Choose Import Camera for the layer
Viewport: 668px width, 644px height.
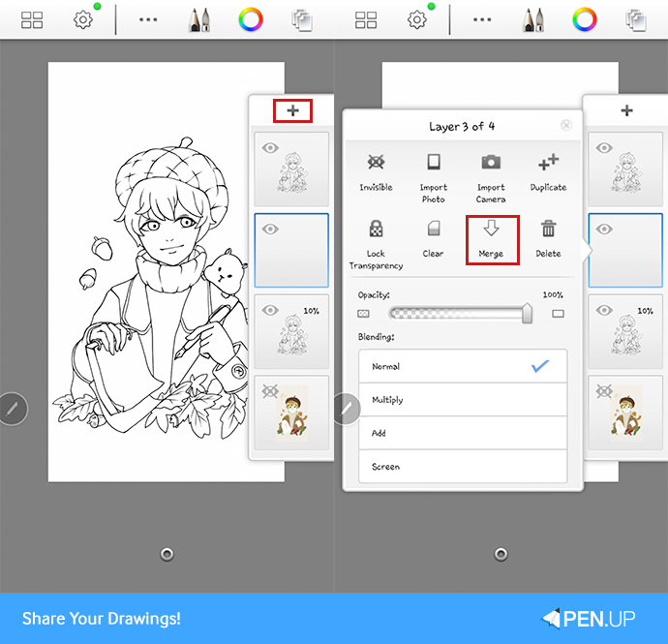click(x=491, y=178)
